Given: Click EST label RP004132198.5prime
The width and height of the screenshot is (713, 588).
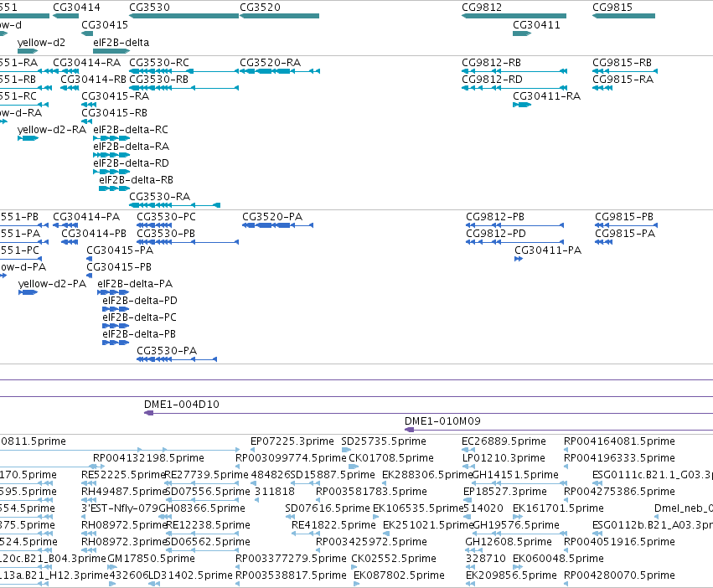Looking at the screenshot, I should (x=148, y=458).
